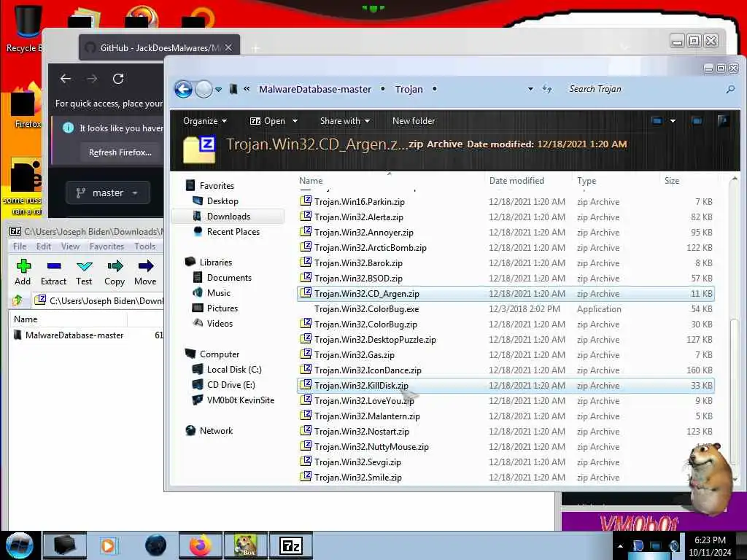Select Trojan.Win32.KillDisk.zip file
Image resolution: width=747 pixels, height=560 pixels.
click(506, 385)
